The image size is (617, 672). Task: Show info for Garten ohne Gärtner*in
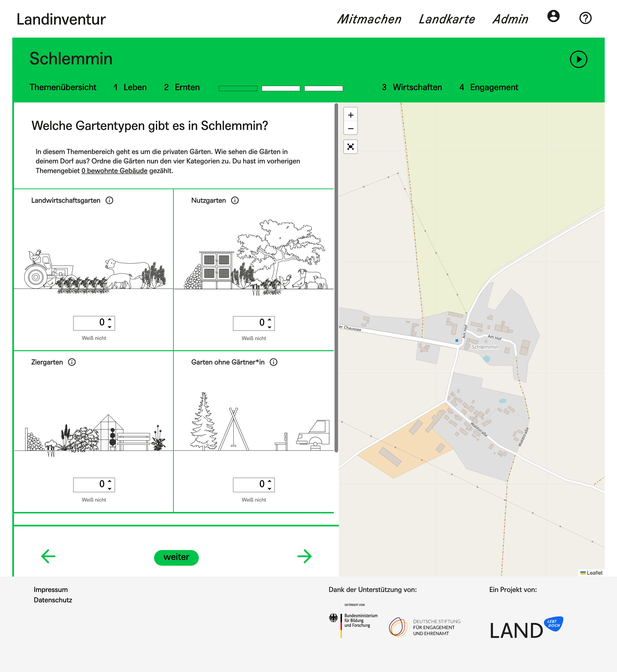point(274,362)
